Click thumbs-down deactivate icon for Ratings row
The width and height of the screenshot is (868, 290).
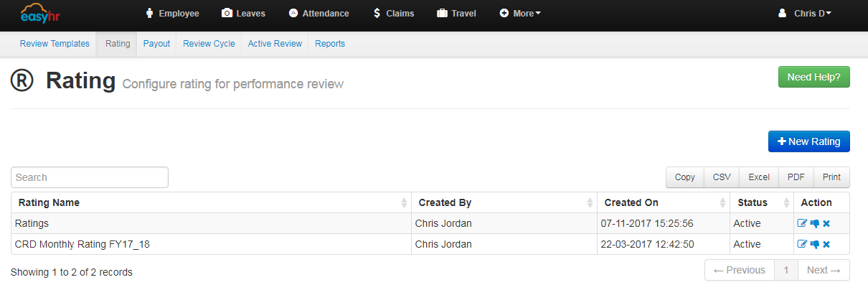tap(814, 224)
